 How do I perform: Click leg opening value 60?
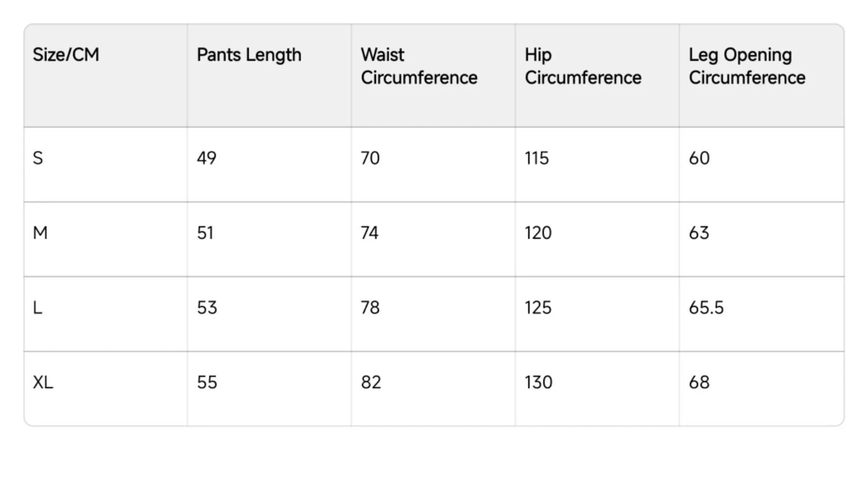click(x=699, y=158)
